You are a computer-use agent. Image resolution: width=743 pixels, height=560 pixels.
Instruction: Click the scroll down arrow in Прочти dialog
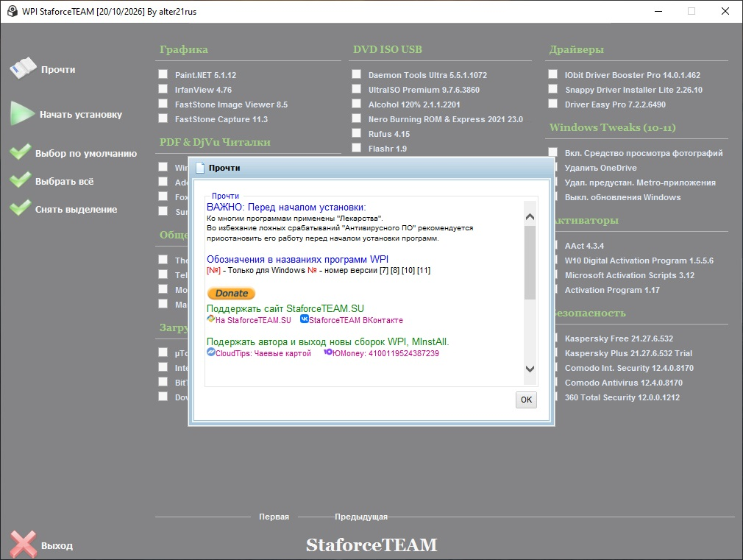(530, 369)
